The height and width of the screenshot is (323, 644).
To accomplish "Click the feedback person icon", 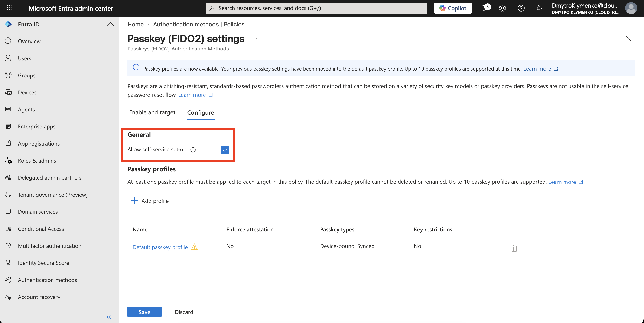I will [x=540, y=8].
